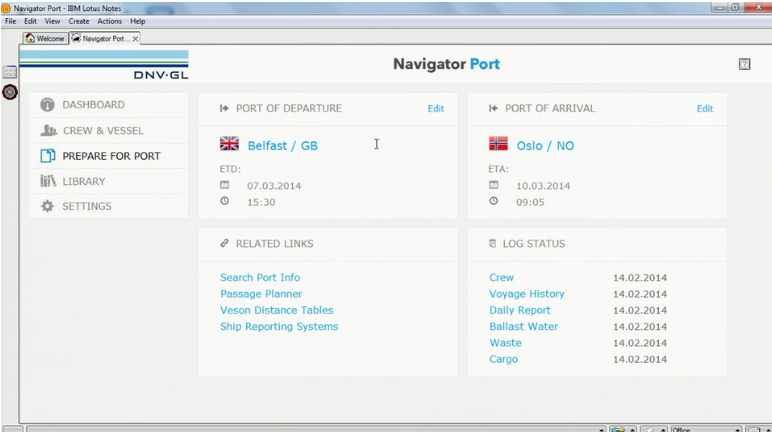
Task: Click the Navigator Port page heading
Action: click(446, 64)
